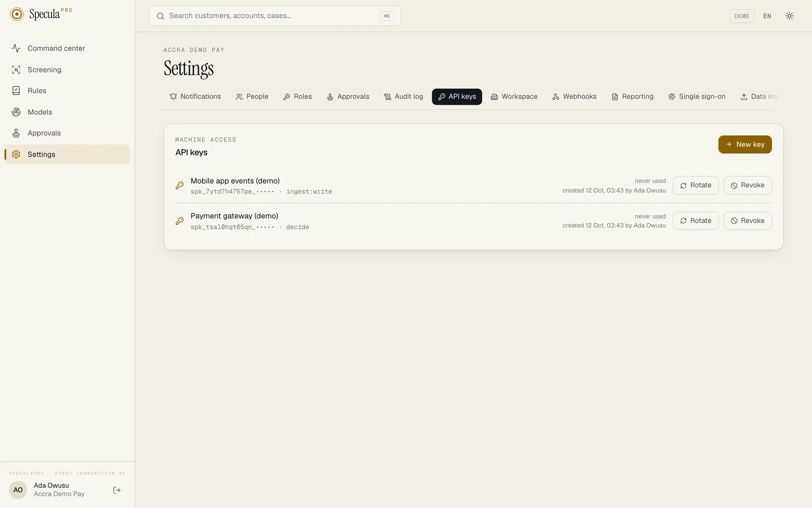
Task: Open the Reporting tab
Action: coord(632,97)
